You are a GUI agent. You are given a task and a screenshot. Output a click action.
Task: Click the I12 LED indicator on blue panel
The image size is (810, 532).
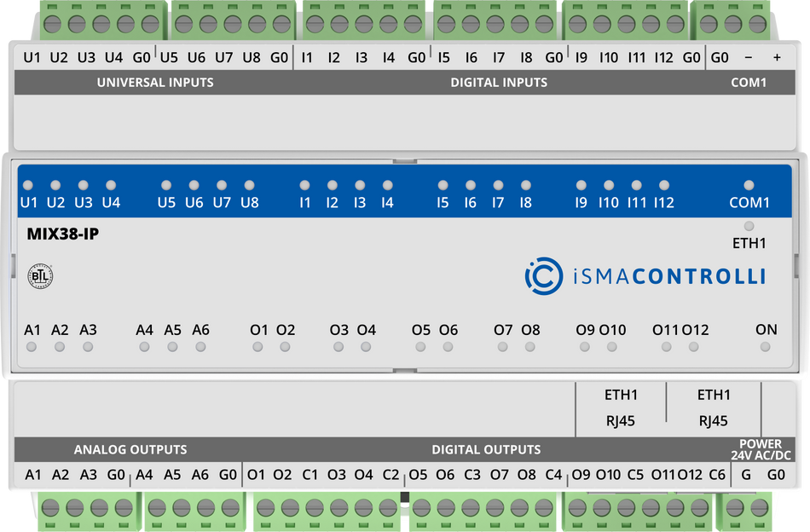pyautogui.click(x=664, y=185)
